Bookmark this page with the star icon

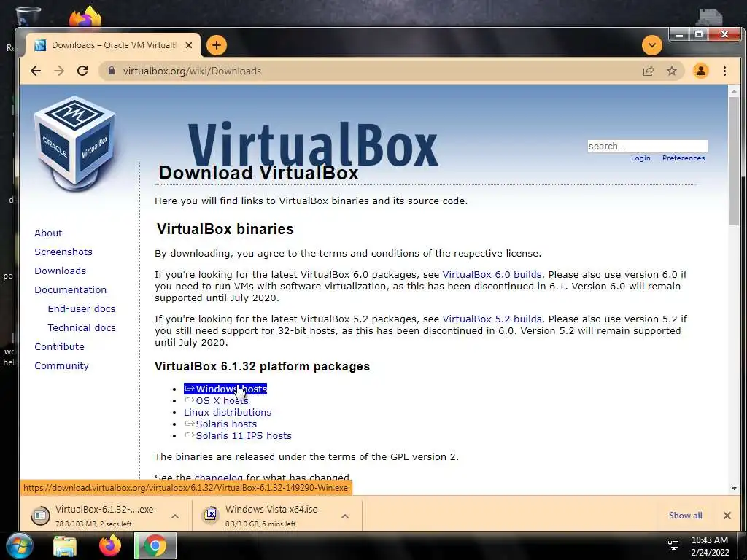(x=672, y=71)
